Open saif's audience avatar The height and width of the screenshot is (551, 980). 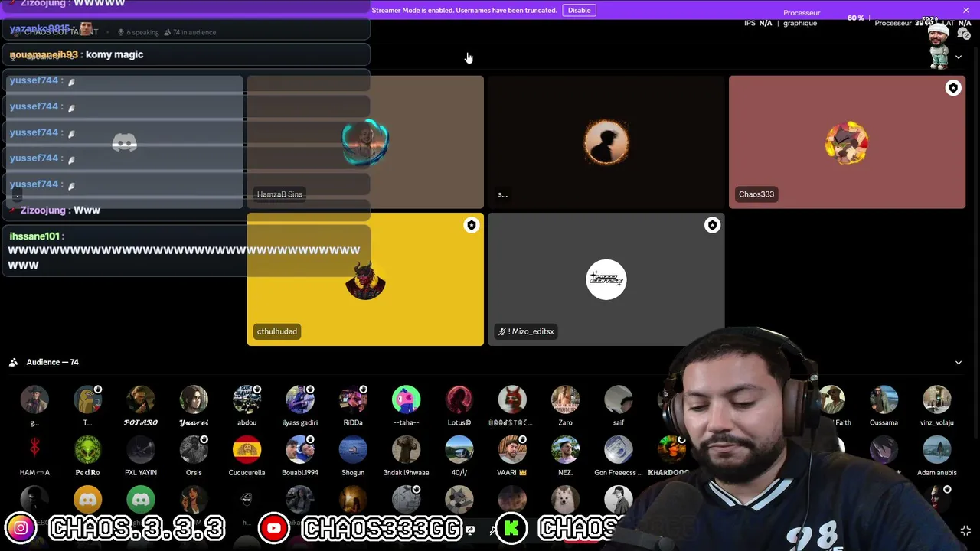coord(619,399)
